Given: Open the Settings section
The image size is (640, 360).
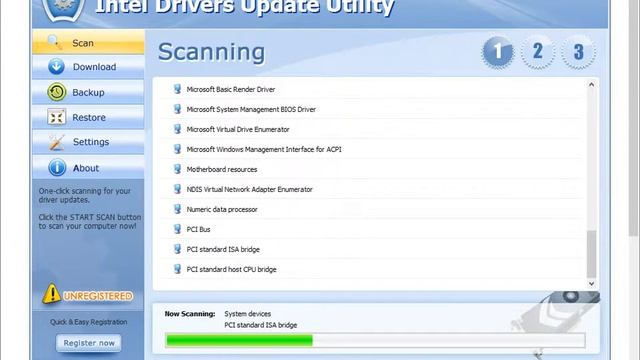Looking at the screenshot, I should 88,142.
